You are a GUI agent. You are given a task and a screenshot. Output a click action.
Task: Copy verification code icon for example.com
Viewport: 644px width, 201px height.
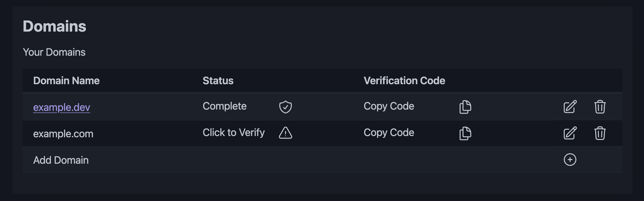click(465, 133)
